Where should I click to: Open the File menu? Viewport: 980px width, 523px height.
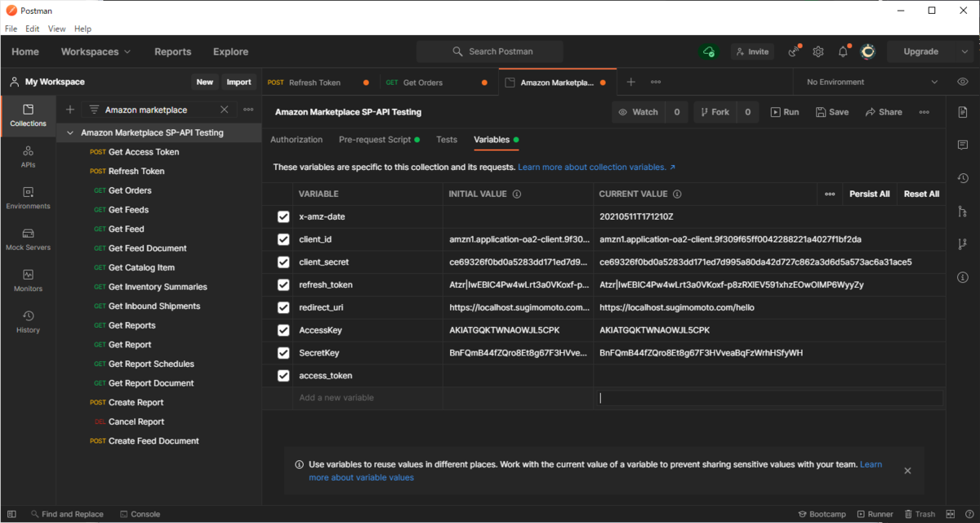11,29
